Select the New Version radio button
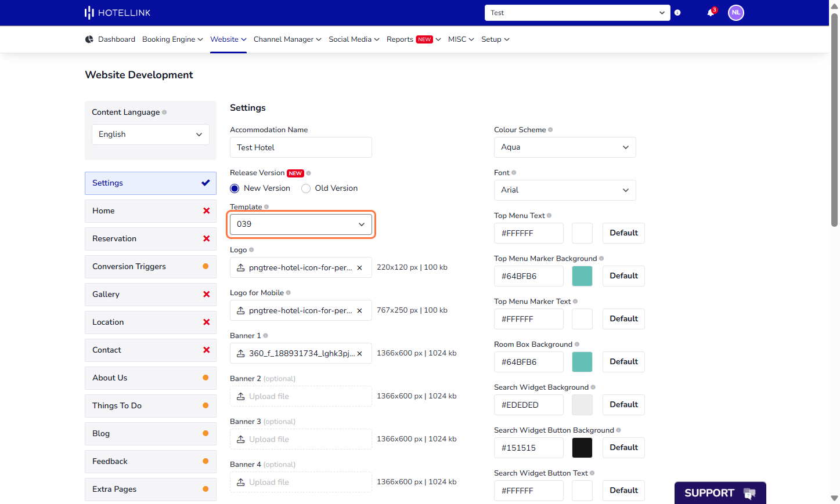840x504 pixels. pyautogui.click(x=235, y=188)
